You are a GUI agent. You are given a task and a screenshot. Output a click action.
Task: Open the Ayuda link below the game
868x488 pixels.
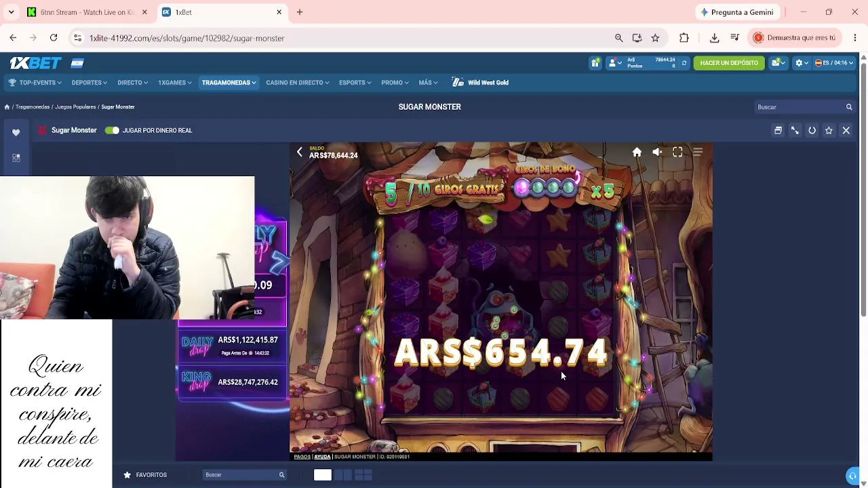322,457
